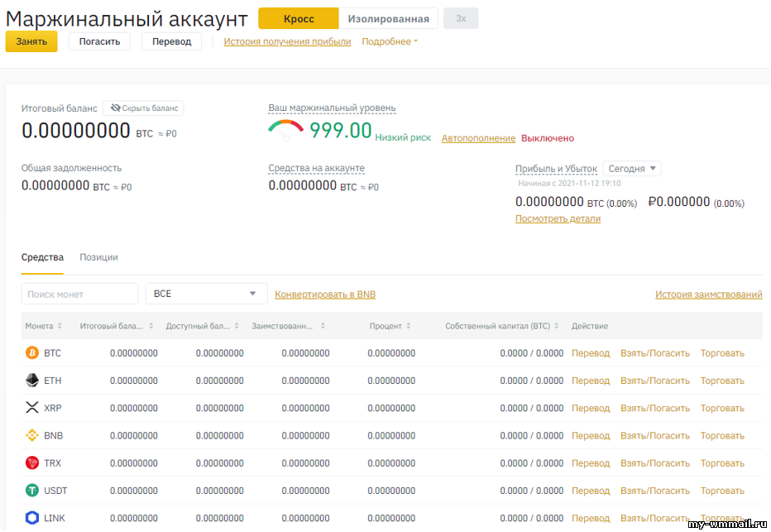Click Взять/Погасить in the TRX row
The image size is (771, 532).
[655, 463]
